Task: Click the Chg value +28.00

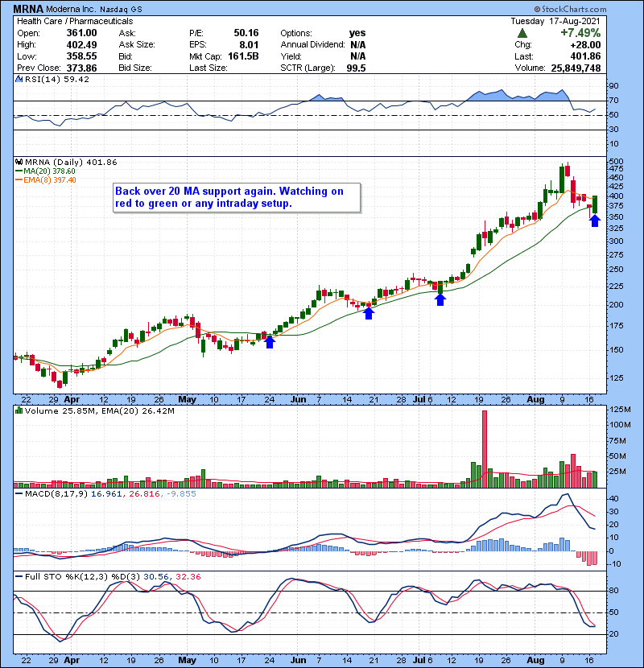Action: point(584,45)
